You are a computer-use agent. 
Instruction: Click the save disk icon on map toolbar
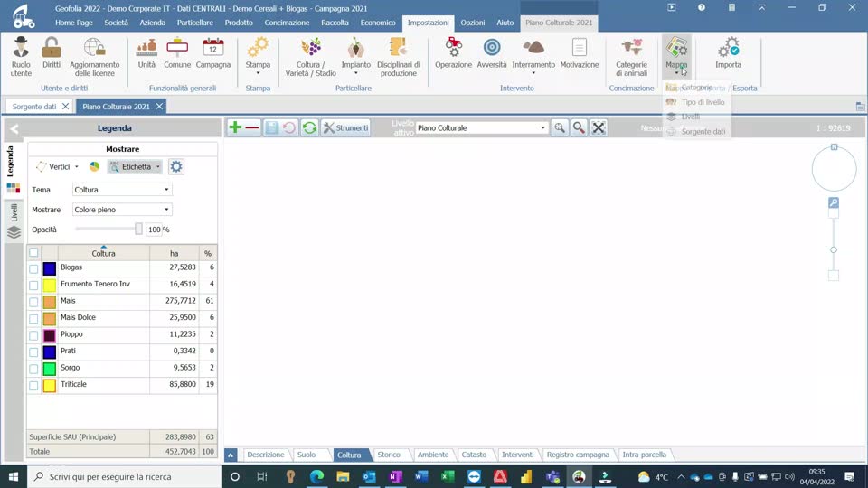coord(271,127)
